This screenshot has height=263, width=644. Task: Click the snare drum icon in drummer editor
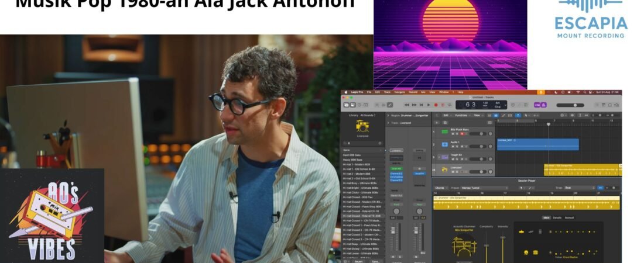[535, 252]
